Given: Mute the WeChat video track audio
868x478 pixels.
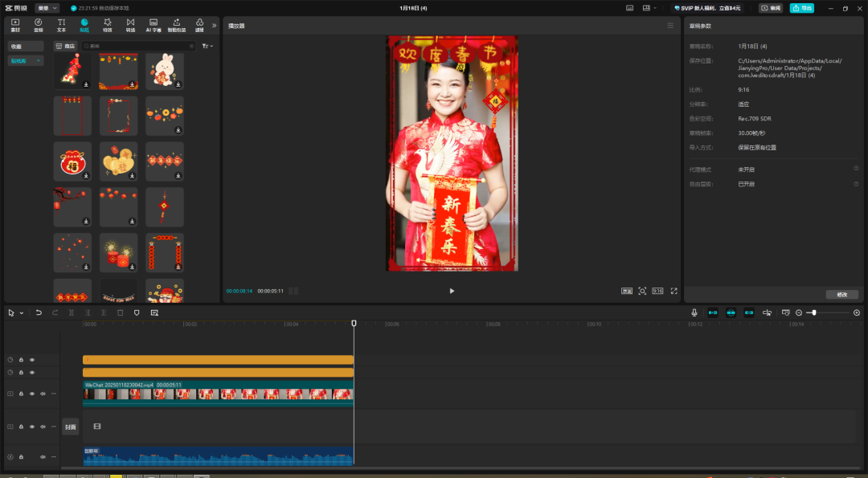Looking at the screenshot, I should point(43,394).
